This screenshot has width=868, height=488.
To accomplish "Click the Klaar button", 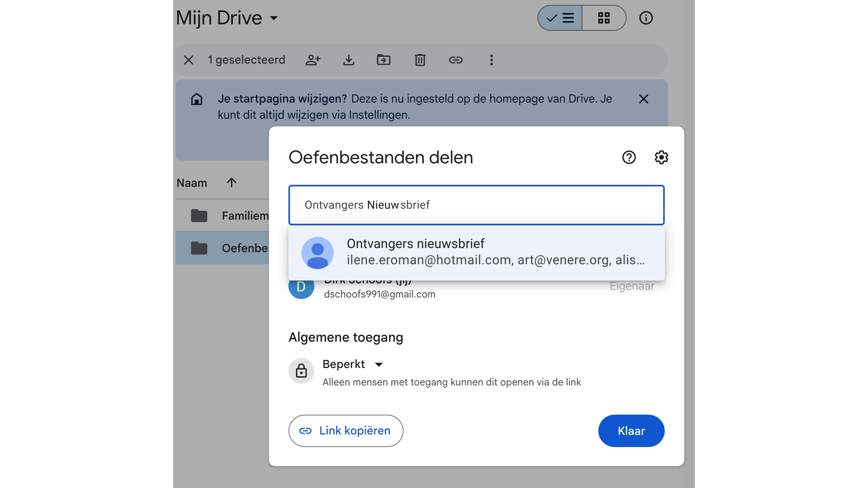I will [x=631, y=430].
